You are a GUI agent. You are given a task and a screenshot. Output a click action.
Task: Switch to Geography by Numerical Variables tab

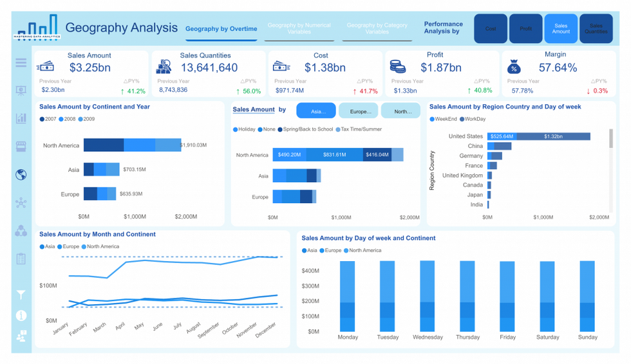[x=299, y=28]
